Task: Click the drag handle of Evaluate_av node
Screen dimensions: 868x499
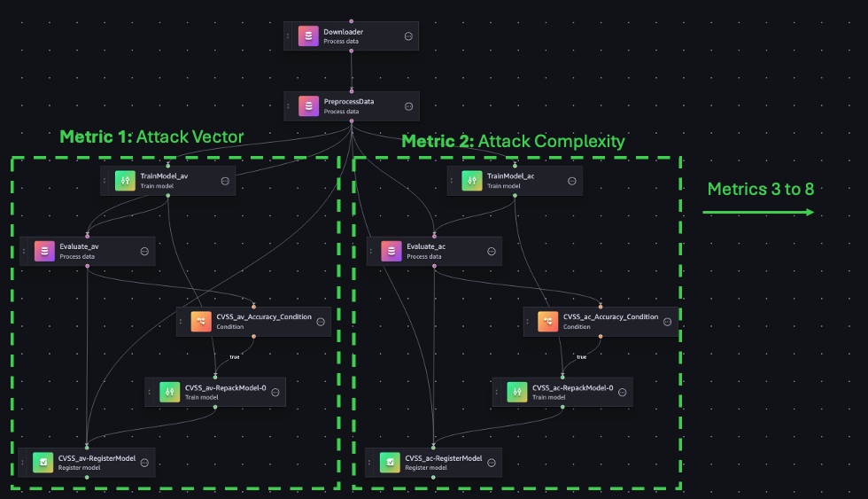Action: coord(24,252)
